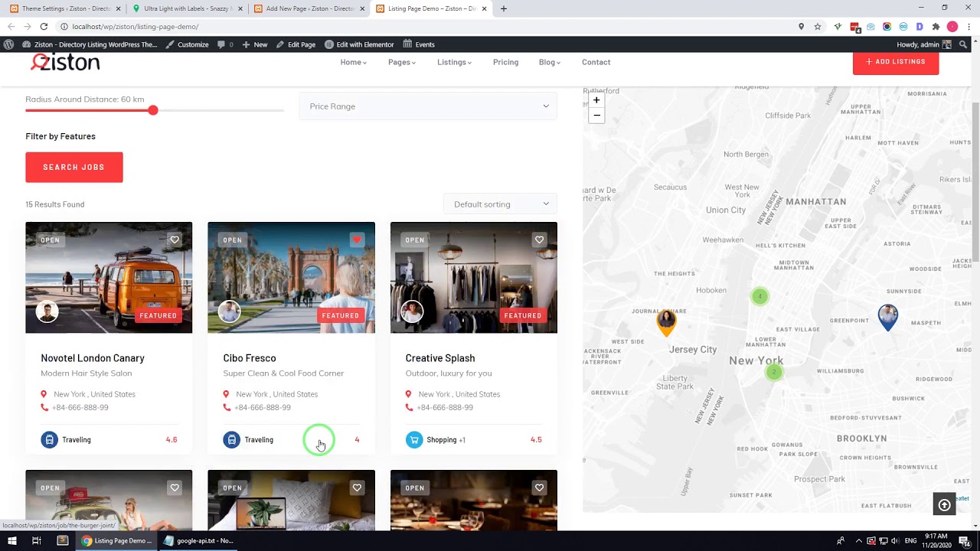Open the Chrome three-dot menu
This screenshot has height=551, width=980.
pos(969,27)
